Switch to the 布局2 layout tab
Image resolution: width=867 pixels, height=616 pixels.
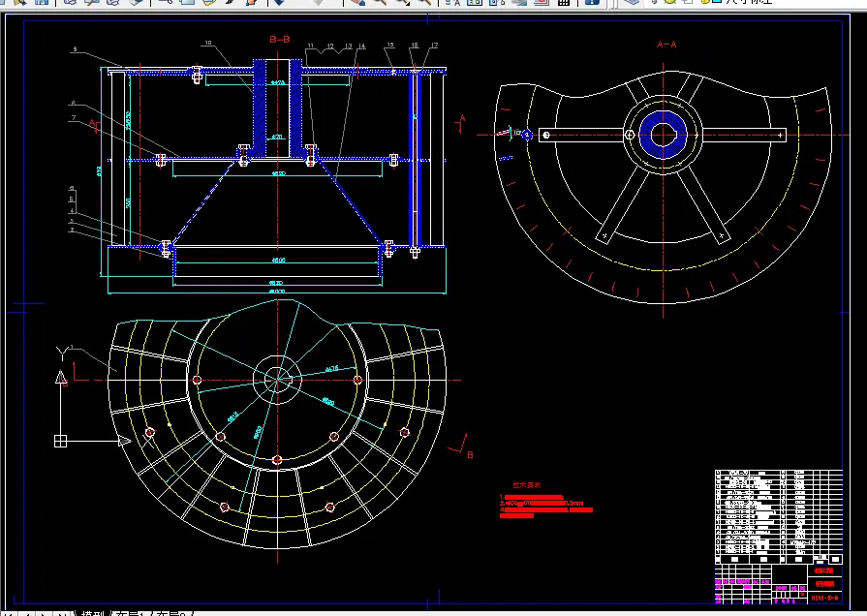172,613
